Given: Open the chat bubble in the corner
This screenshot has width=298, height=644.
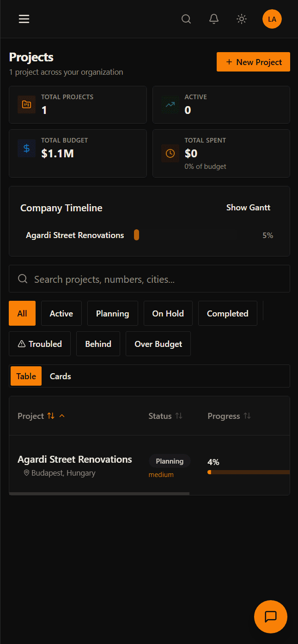Looking at the screenshot, I should click(270, 617).
